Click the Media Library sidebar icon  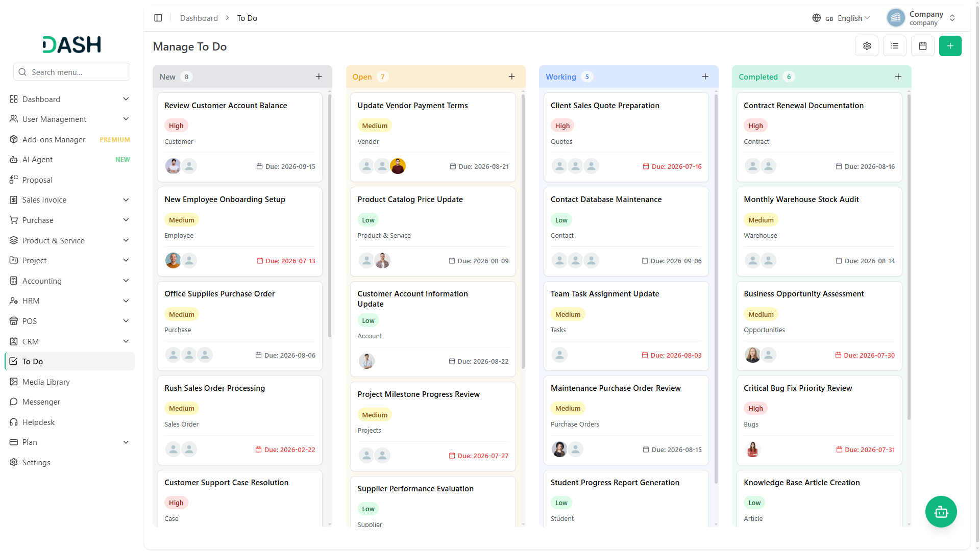[x=14, y=382]
